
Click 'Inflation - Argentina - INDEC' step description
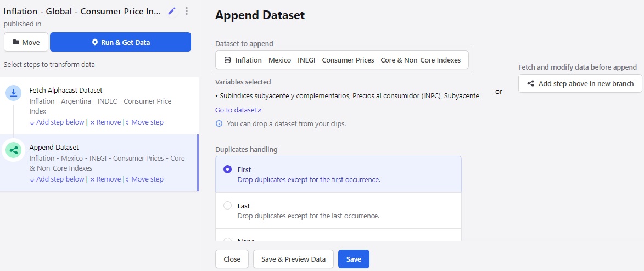pyautogui.click(x=100, y=106)
